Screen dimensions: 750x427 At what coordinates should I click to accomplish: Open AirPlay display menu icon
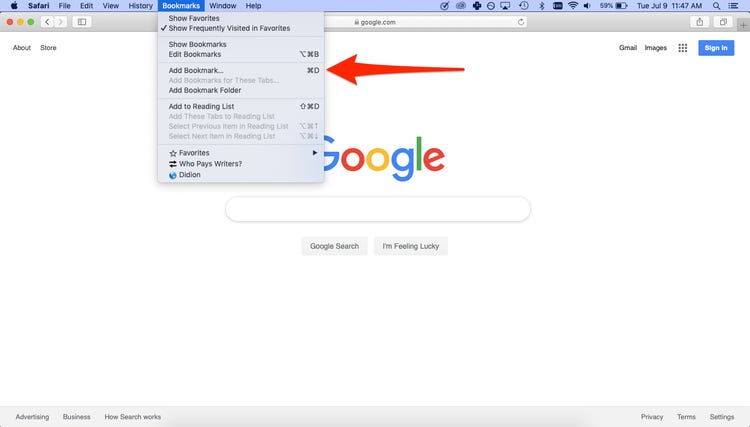coord(505,6)
